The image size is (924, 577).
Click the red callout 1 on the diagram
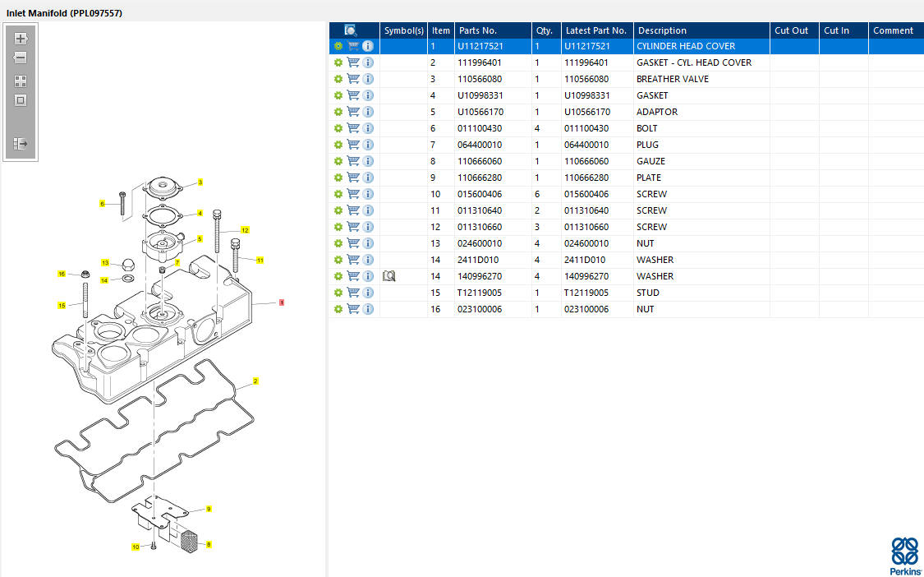(x=282, y=302)
